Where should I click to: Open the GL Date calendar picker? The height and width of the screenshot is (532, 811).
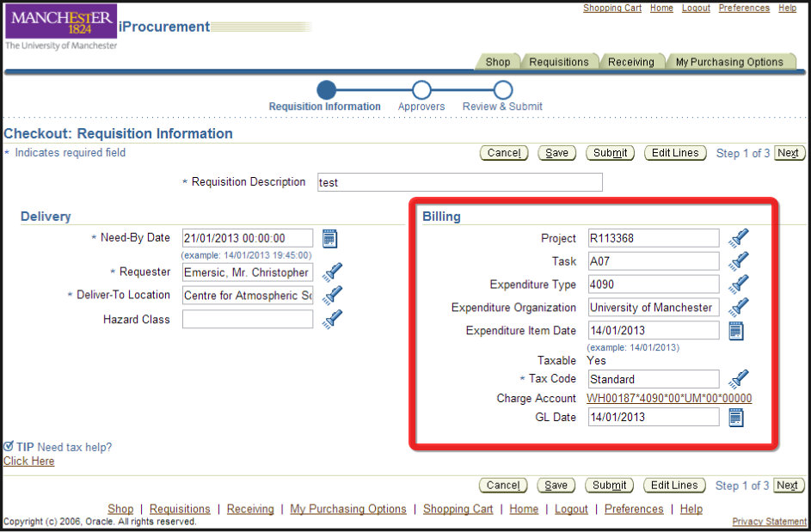click(x=736, y=418)
